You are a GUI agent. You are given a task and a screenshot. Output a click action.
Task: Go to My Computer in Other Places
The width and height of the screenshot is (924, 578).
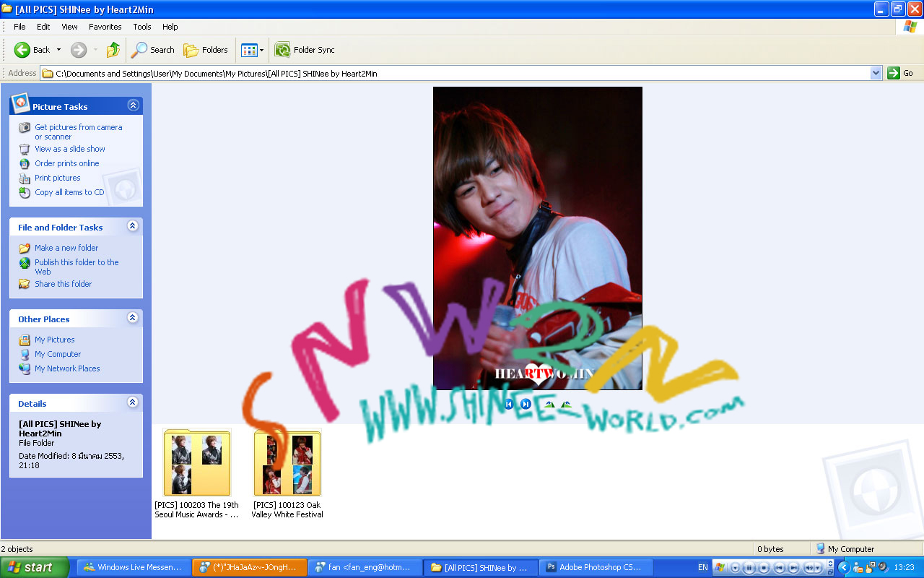[x=58, y=354]
